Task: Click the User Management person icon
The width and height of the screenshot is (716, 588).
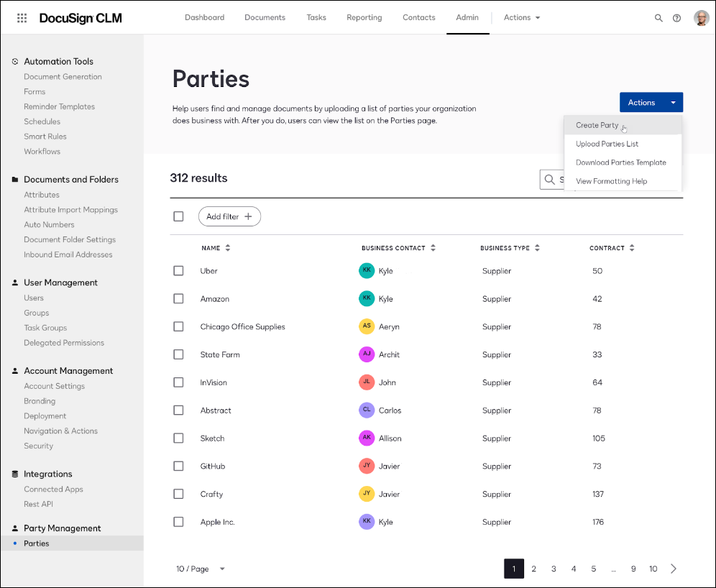Action: (x=15, y=282)
